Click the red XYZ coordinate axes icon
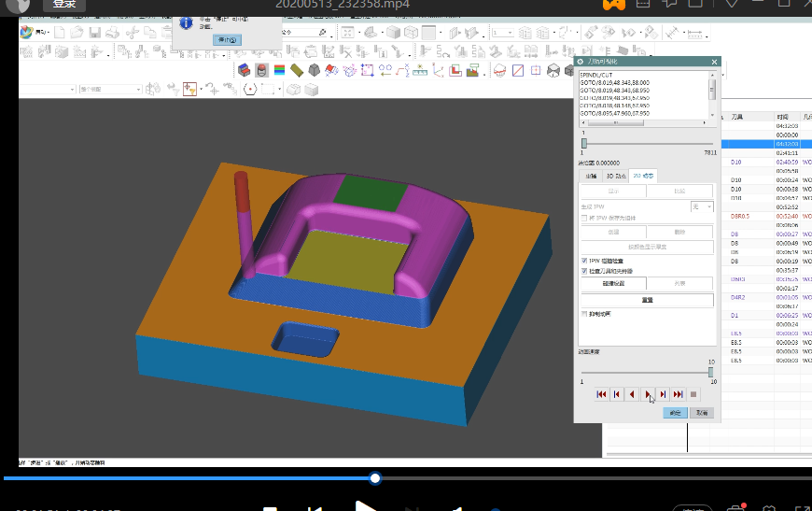The height and width of the screenshot is (511, 812). 438,70
